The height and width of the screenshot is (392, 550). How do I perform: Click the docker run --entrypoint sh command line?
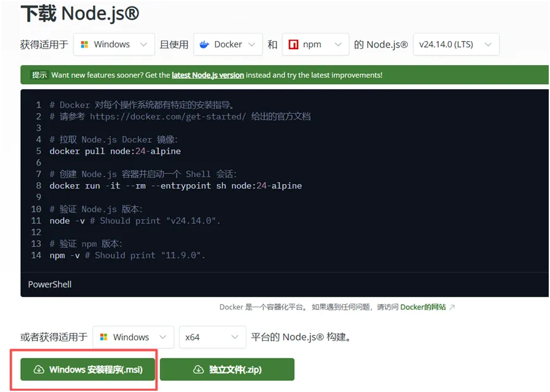coord(175,186)
